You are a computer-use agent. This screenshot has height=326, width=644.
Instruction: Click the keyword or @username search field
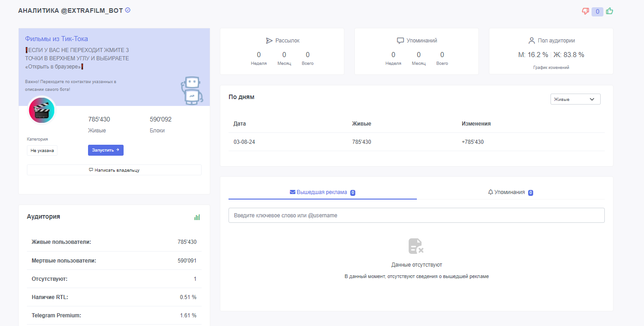(416, 216)
